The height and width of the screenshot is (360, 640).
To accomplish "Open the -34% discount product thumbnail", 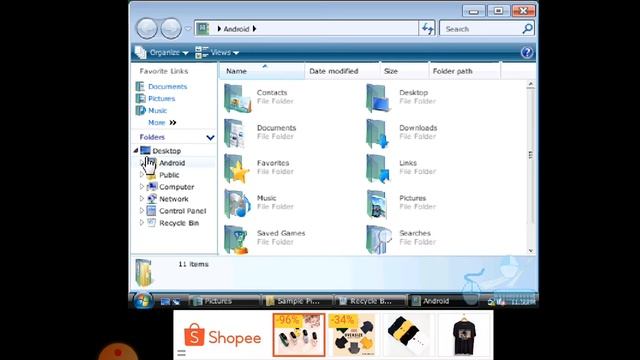I will pos(353,335).
